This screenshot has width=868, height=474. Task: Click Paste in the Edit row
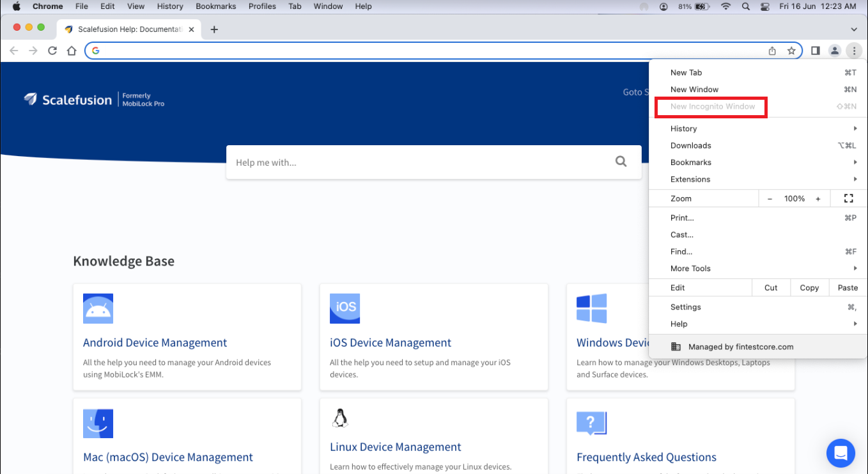tap(848, 288)
